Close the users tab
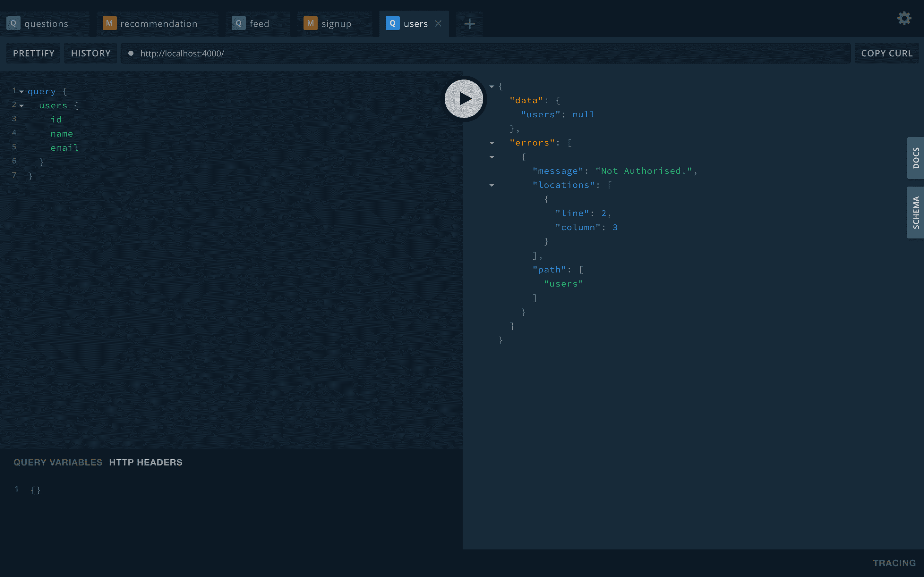The height and width of the screenshot is (577, 924). tap(438, 24)
